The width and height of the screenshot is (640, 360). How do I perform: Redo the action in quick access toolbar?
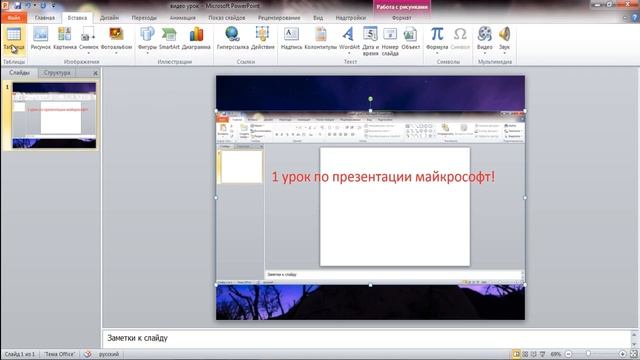[x=43, y=6]
